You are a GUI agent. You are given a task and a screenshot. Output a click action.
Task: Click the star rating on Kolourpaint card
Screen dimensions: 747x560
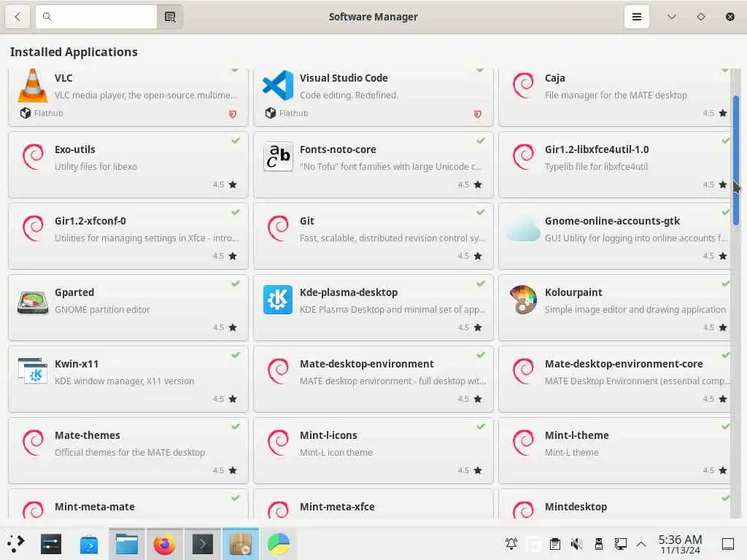pos(715,327)
